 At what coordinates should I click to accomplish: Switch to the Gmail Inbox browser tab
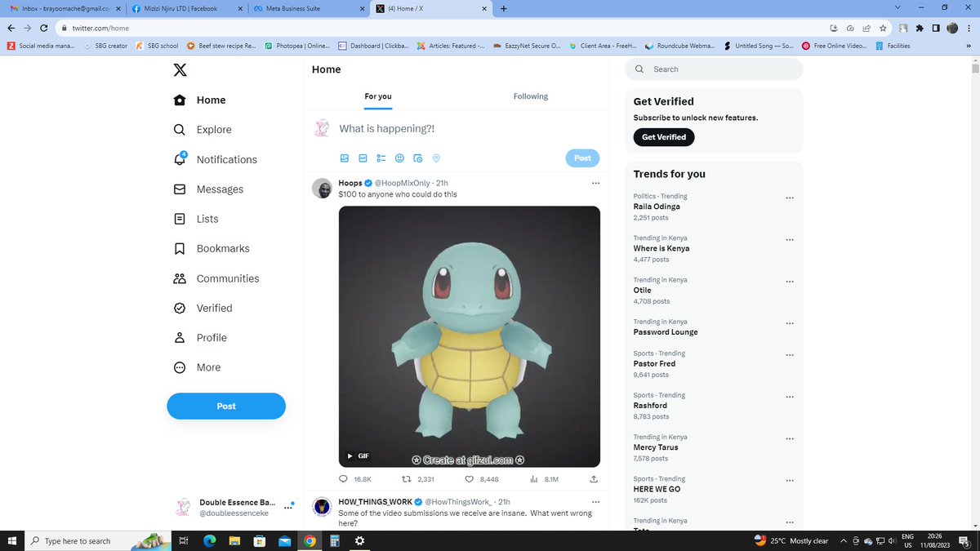pos(65,9)
